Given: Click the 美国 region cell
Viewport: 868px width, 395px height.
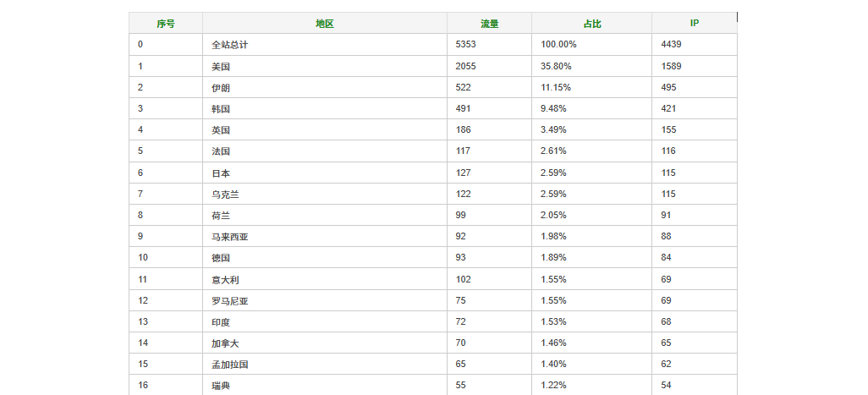Looking at the screenshot, I should (220, 66).
